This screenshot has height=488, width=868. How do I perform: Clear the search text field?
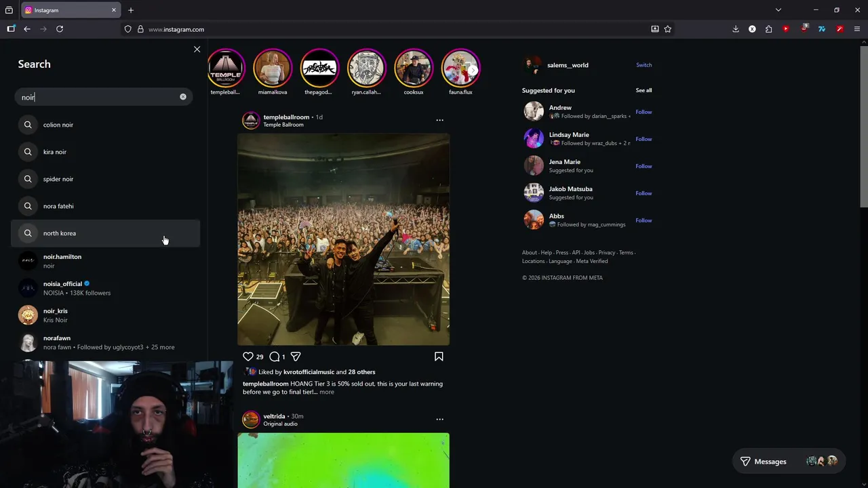tap(182, 97)
